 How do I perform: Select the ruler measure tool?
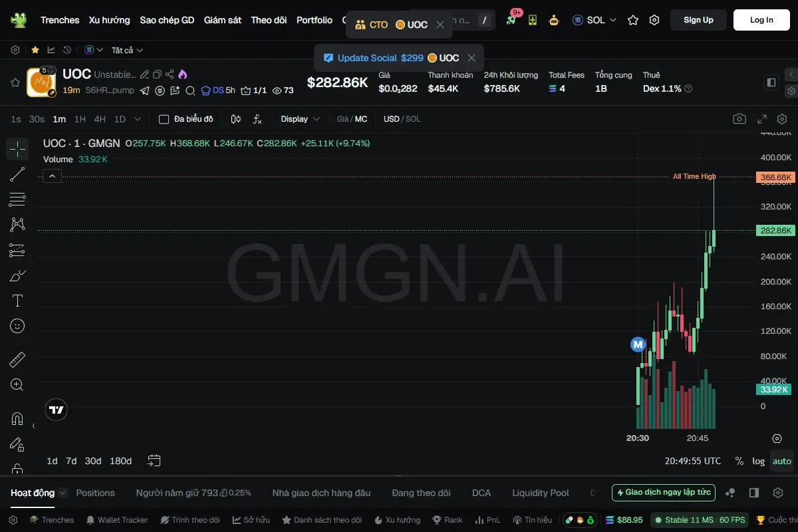(x=17, y=360)
